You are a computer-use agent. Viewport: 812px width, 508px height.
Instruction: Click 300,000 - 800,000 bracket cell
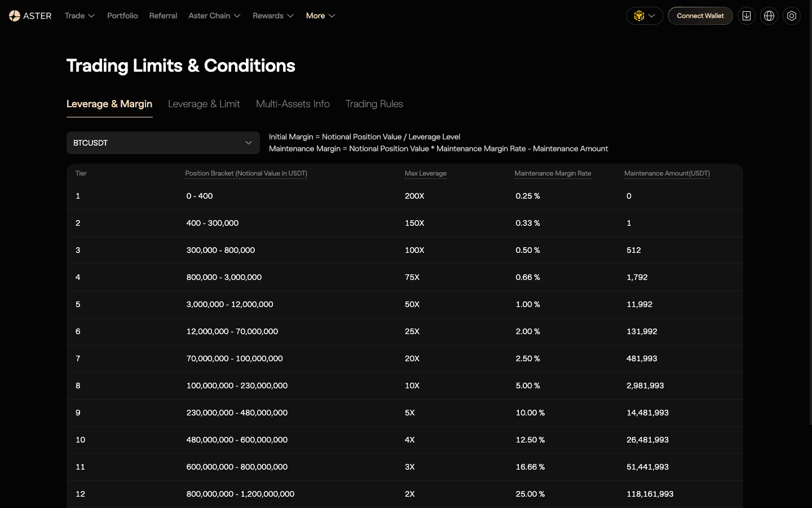click(x=220, y=250)
